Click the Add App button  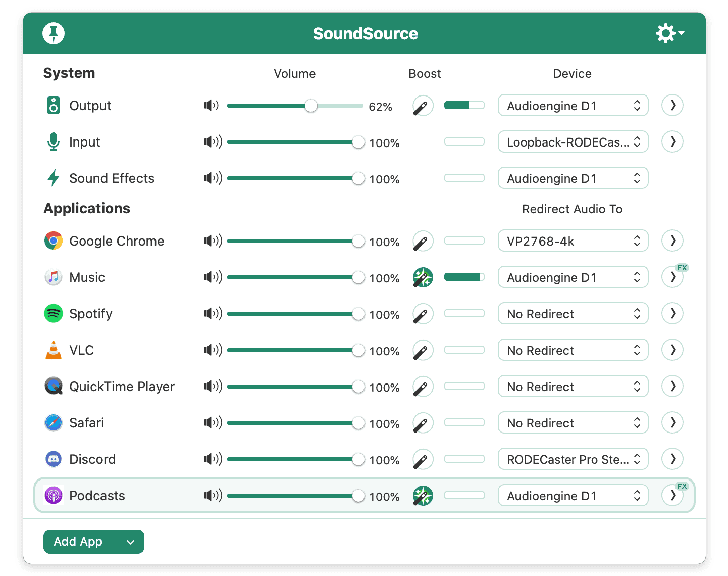[93, 542]
